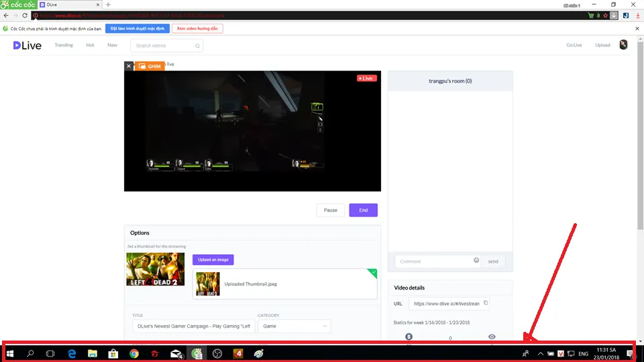Go to the Hot tab
The width and height of the screenshot is (644, 362).
pyautogui.click(x=90, y=45)
